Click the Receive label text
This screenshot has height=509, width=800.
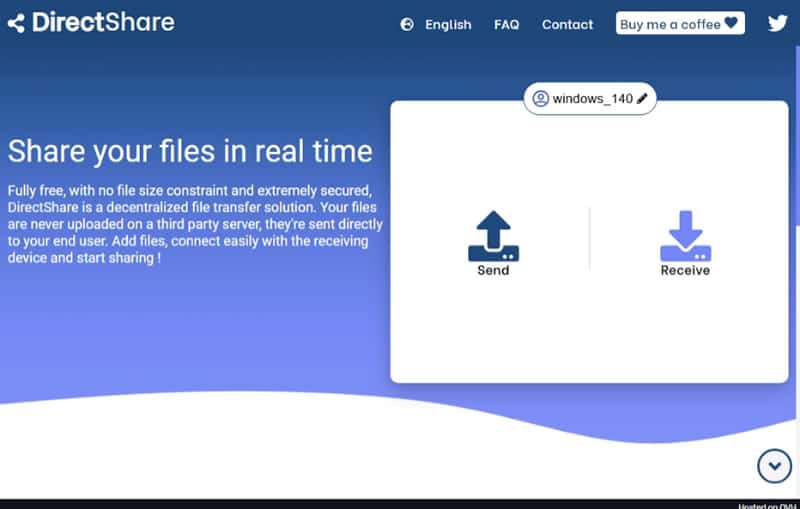click(685, 271)
